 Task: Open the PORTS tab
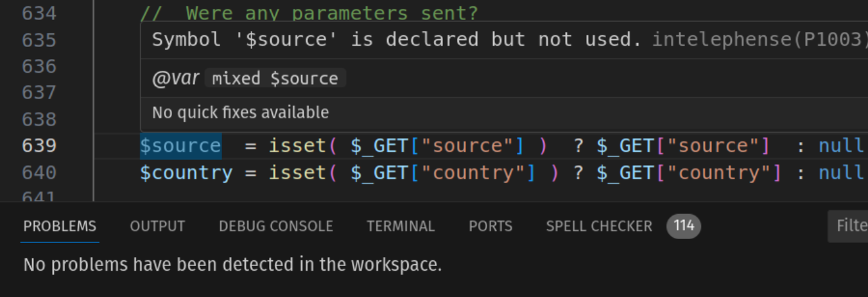coord(490,226)
